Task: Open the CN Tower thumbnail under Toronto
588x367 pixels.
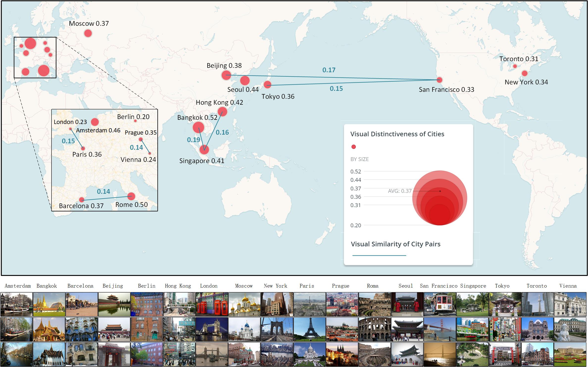Action: pos(537,304)
